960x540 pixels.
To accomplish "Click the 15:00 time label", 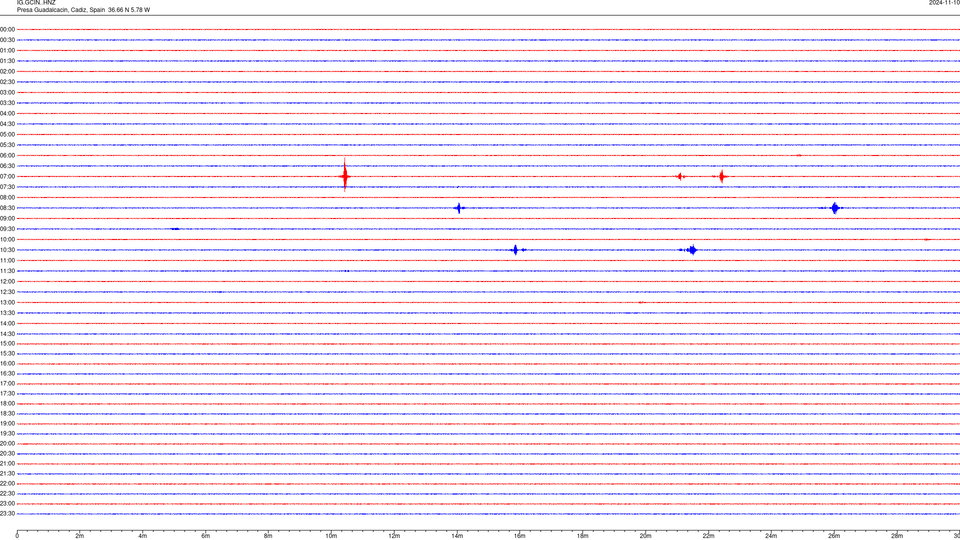I will [7, 344].
